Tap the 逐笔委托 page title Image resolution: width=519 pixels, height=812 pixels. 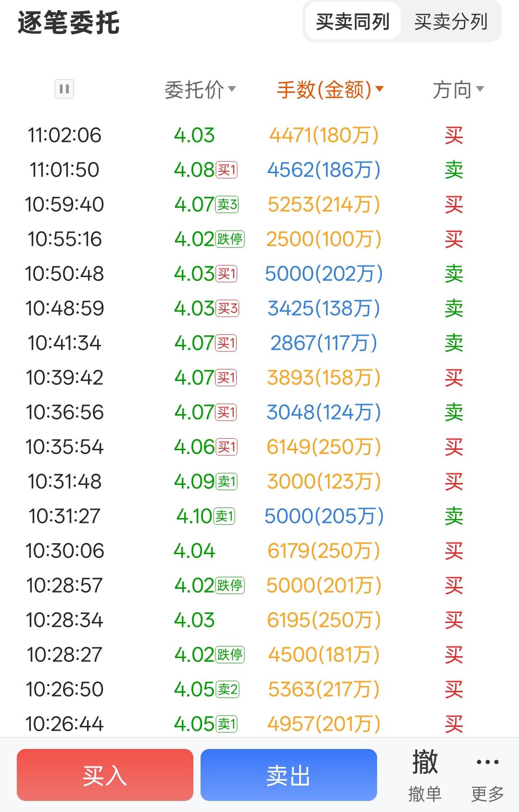tap(69, 23)
